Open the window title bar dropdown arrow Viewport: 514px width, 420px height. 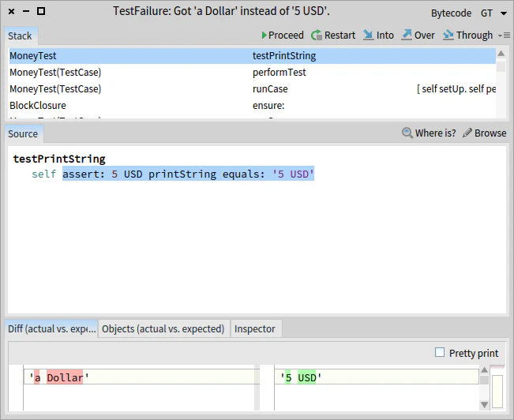[x=504, y=13]
